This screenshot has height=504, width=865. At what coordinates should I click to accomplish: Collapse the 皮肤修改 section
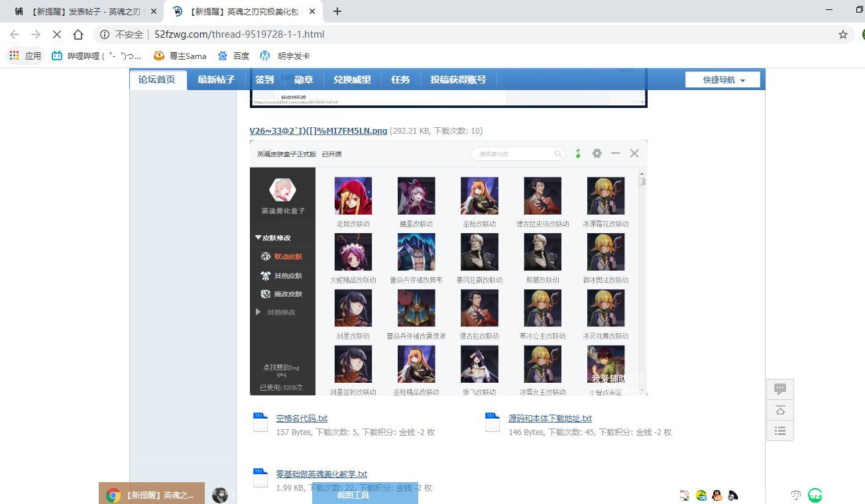(x=273, y=238)
